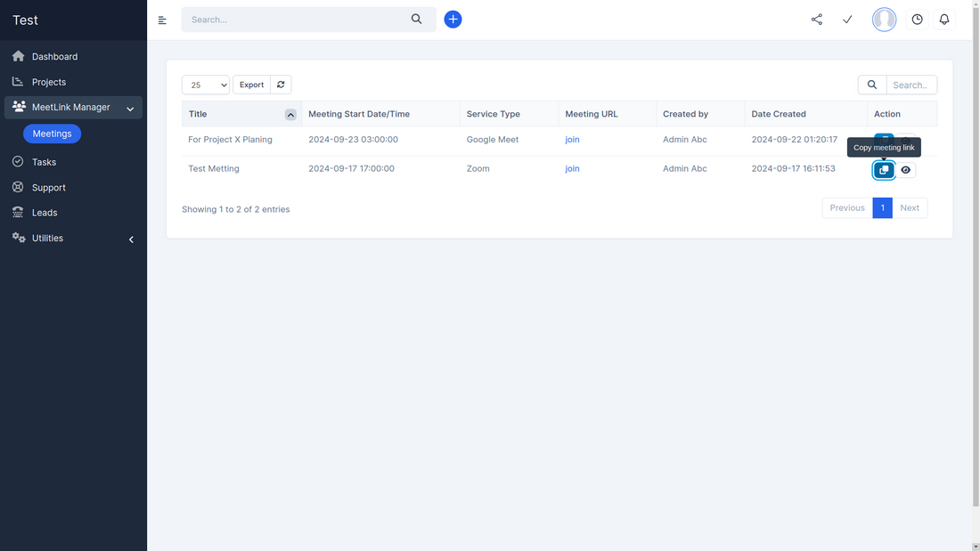Copy meeting link for Test Metting

pos(883,169)
